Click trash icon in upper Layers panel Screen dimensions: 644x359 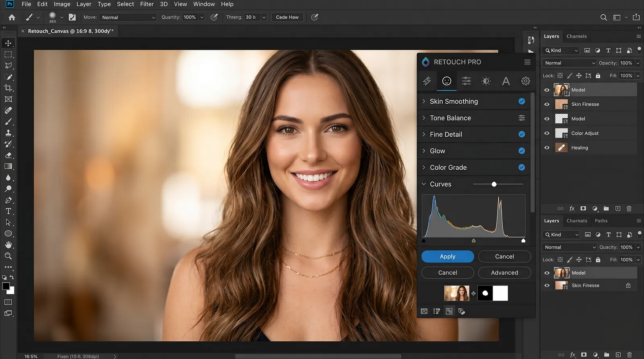point(629,209)
